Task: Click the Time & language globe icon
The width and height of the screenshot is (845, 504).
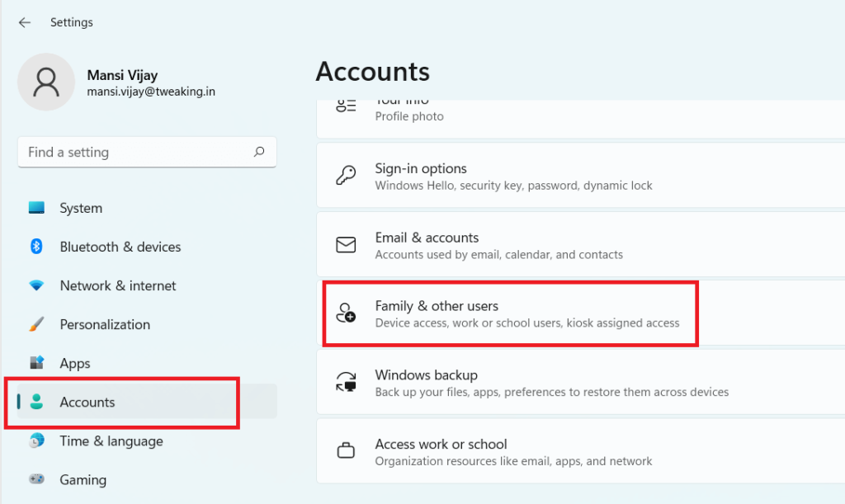Action: (x=36, y=440)
